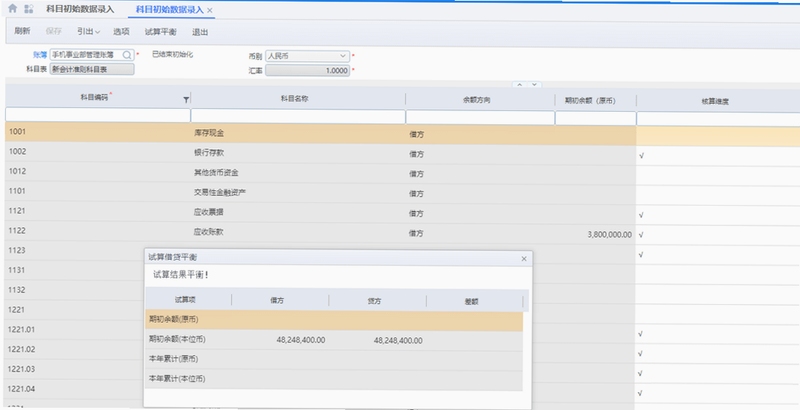
Task: Click the 余额方向 column header
Action: [x=477, y=100]
